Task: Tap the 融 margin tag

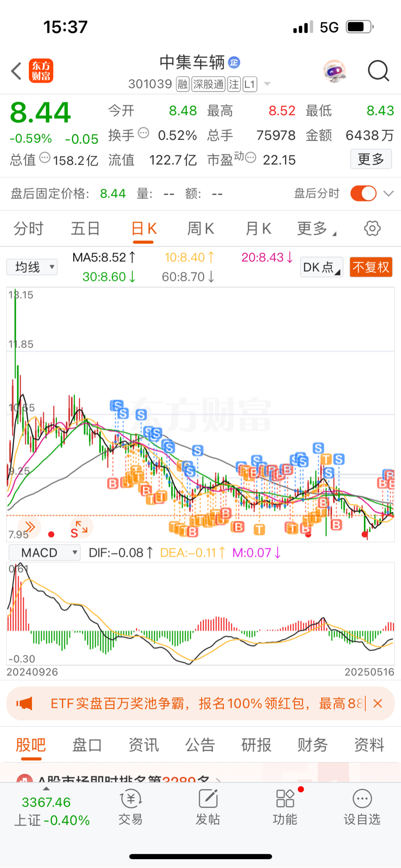Action: [182, 84]
